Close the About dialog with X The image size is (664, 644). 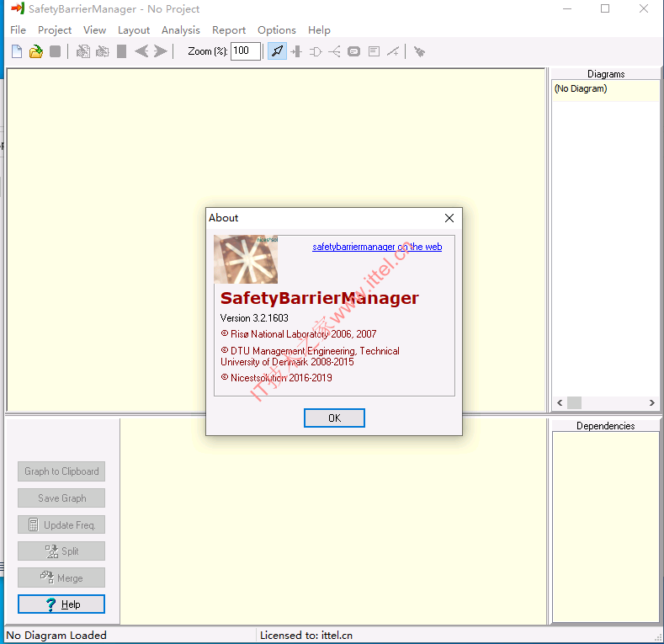point(449,218)
